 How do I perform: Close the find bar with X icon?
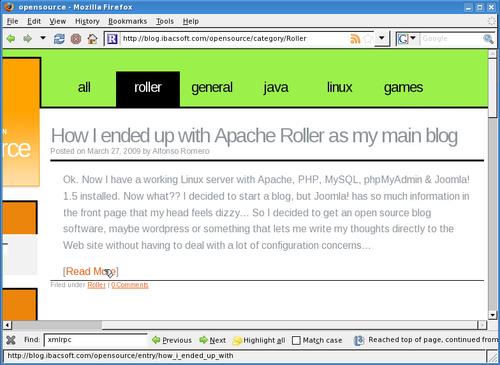pyautogui.click(x=11, y=340)
